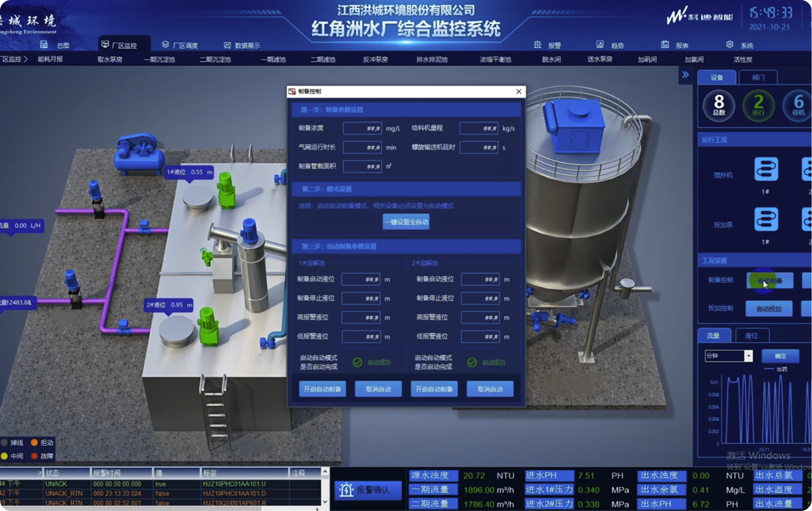
Task: Click the 气碗运行时长 input field
Action: tap(362, 147)
